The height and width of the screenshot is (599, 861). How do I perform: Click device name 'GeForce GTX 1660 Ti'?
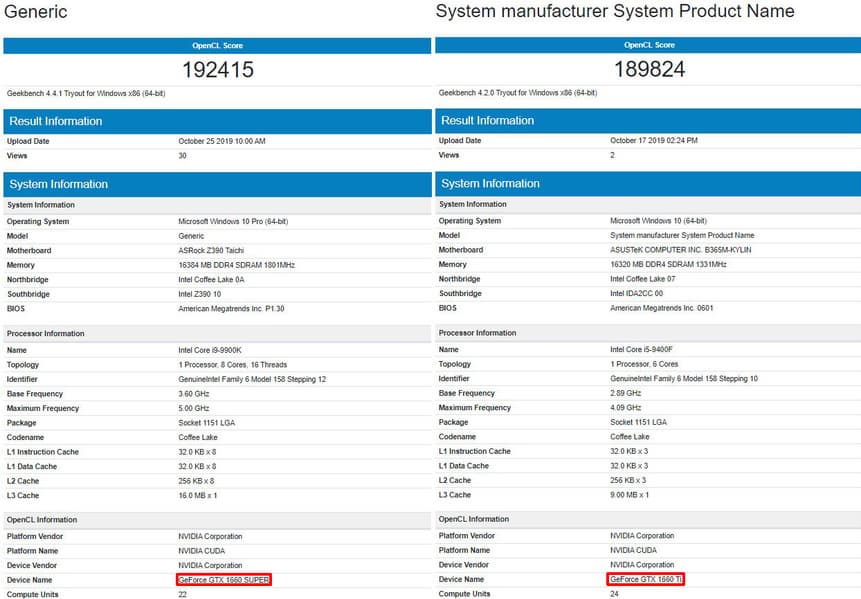(x=646, y=579)
